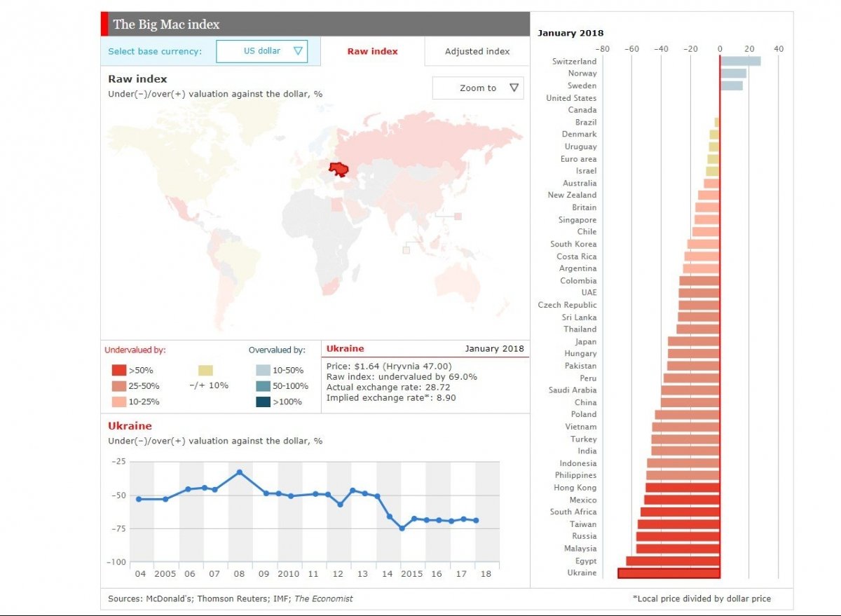Image resolution: width=841 pixels, height=616 pixels.
Task: Click the final 2018 point on the Ukraine line chart
Action: point(477,521)
